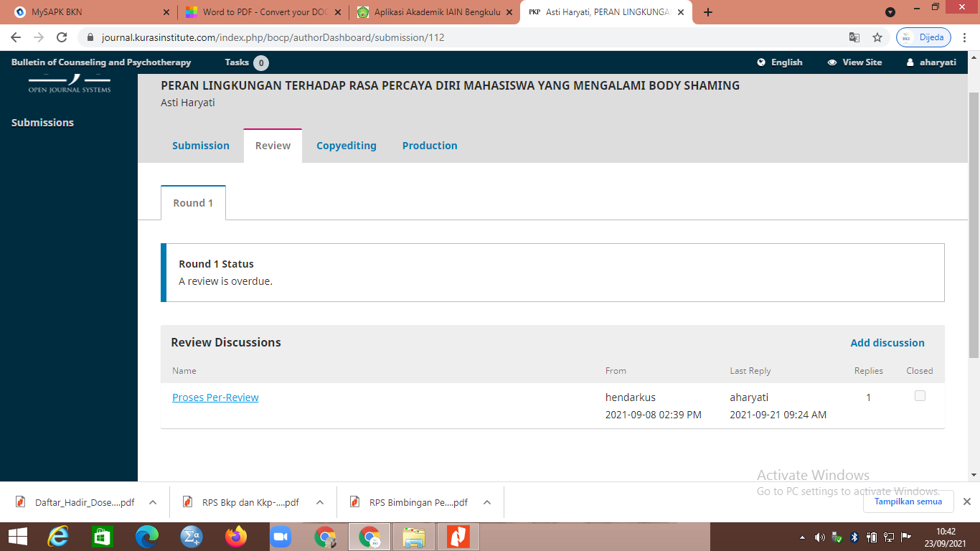The height and width of the screenshot is (551, 980).
Task: Click the Windows Start button
Action: click(x=17, y=537)
